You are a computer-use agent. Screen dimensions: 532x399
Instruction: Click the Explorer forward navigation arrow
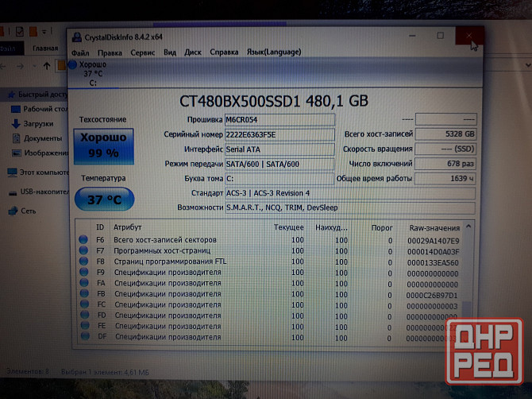click(x=21, y=66)
